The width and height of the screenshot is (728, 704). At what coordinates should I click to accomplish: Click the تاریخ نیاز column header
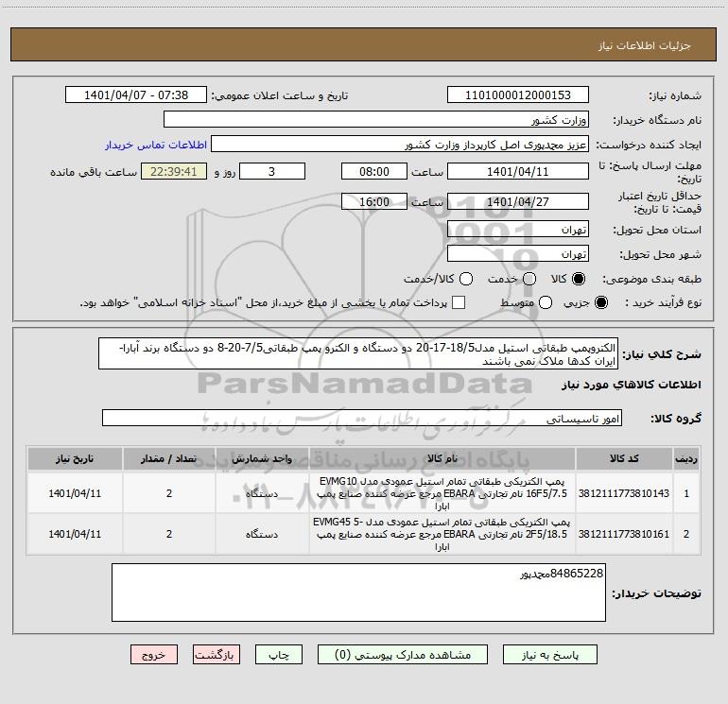[x=75, y=459]
